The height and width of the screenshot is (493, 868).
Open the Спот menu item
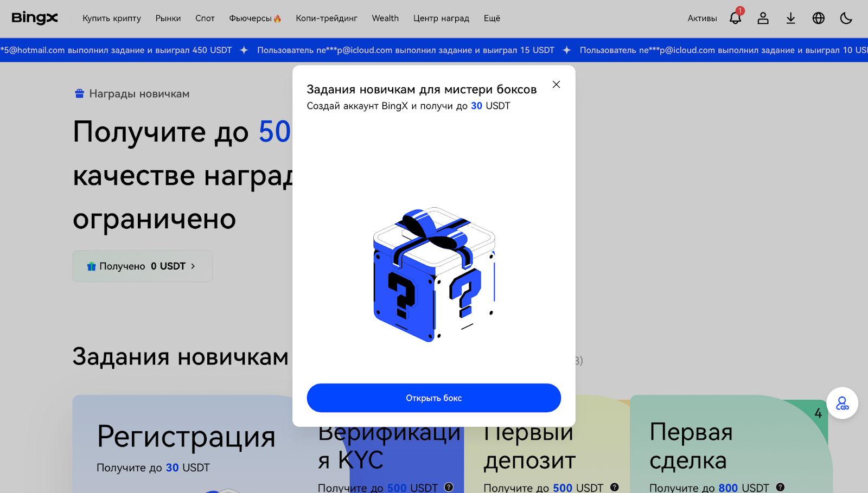[x=205, y=18]
